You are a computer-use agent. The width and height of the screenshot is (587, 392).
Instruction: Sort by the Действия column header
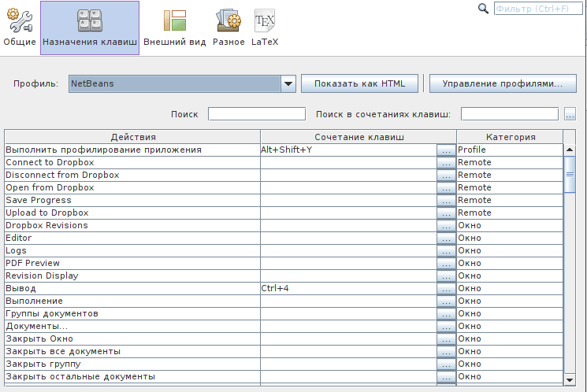(132, 137)
